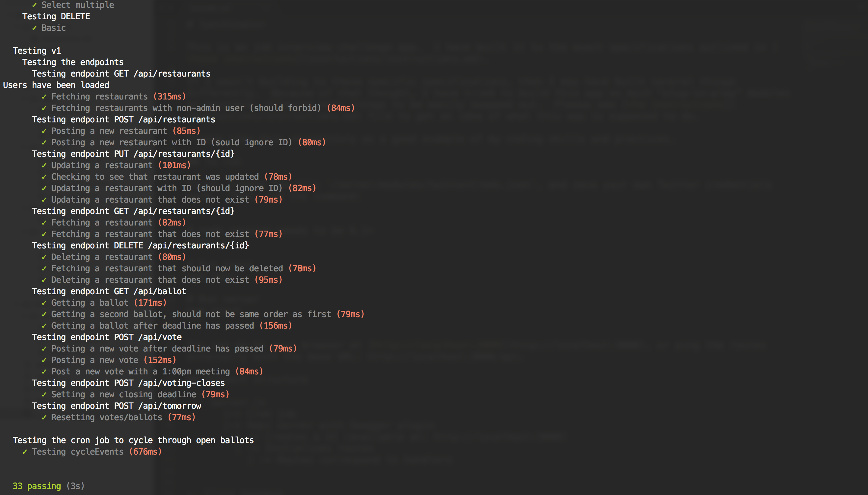Click 'Testing endpoint DELETE /api/restaurants/{id}' heading
868x495 pixels.
141,245
